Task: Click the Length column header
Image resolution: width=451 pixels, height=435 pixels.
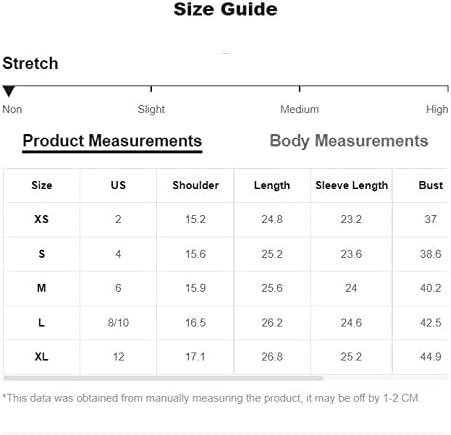Action: [x=272, y=185]
